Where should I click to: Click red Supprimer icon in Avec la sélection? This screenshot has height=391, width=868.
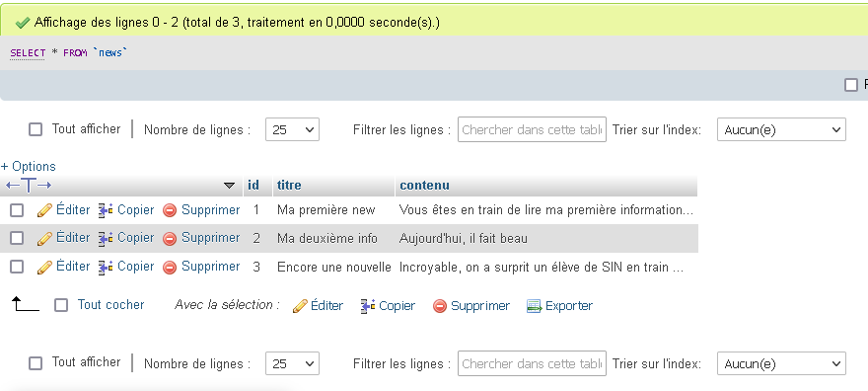point(440,306)
